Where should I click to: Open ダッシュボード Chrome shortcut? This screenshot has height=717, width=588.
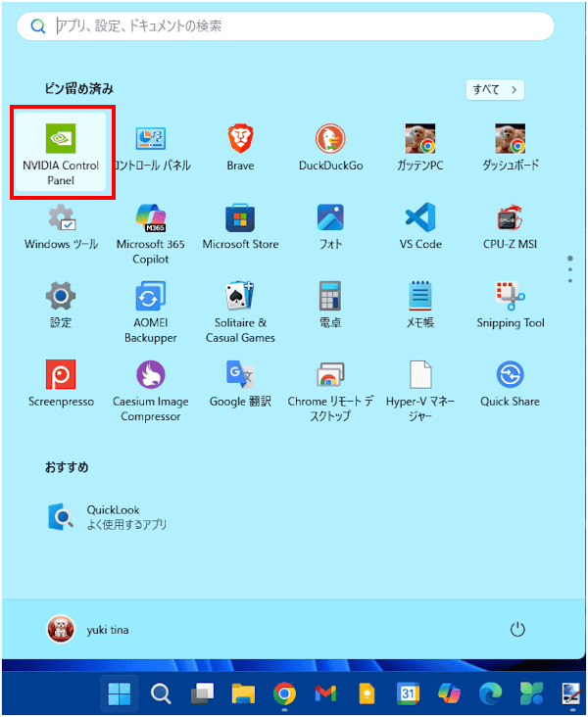511,148
